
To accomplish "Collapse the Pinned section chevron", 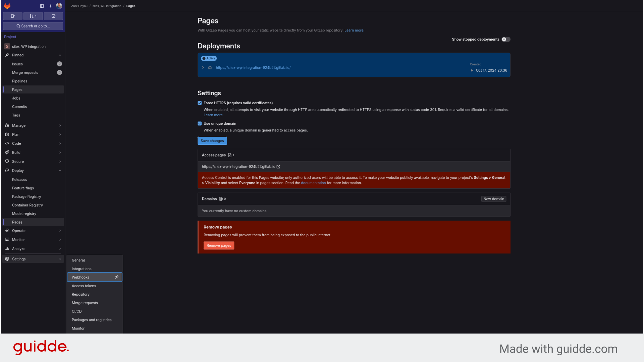I will click(60, 55).
